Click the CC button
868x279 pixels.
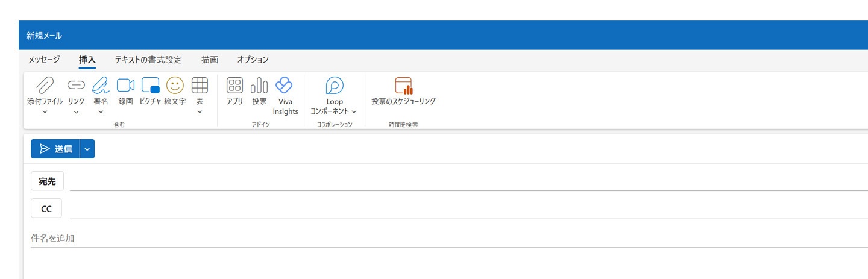pos(46,208)
